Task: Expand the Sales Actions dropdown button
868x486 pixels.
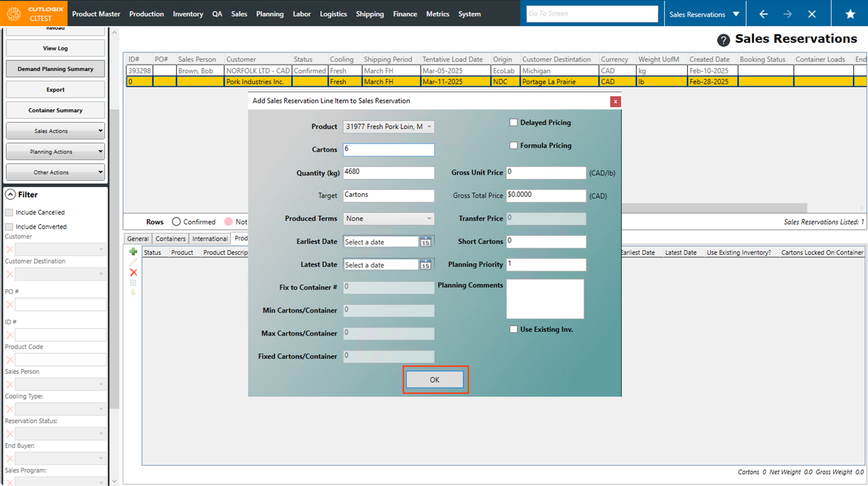Action: point(55,131)
